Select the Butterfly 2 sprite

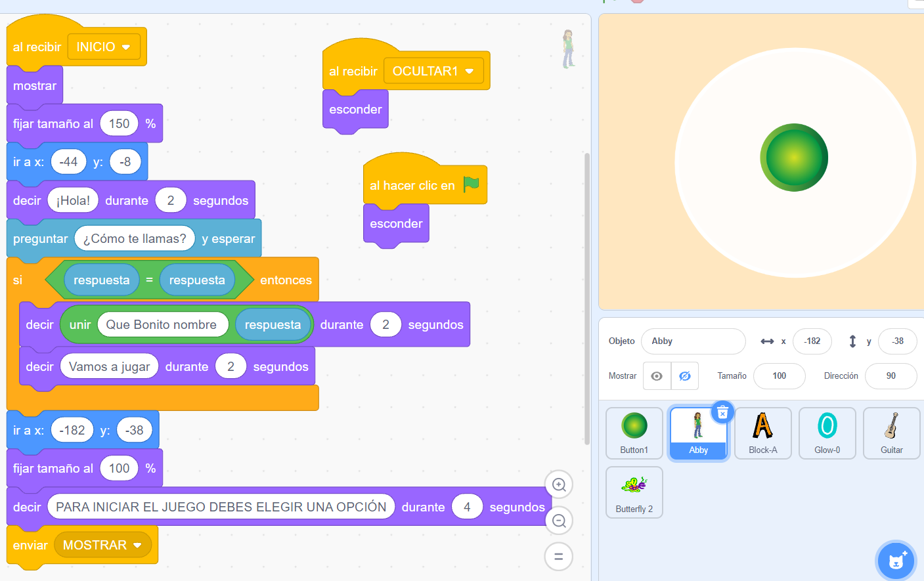634,492
